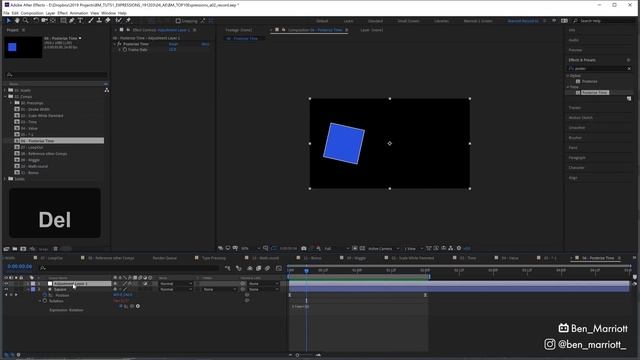This screenshot has height=360, width=640.
Task: Select the Clone Stamp tool
Action: tap(99, 20)
